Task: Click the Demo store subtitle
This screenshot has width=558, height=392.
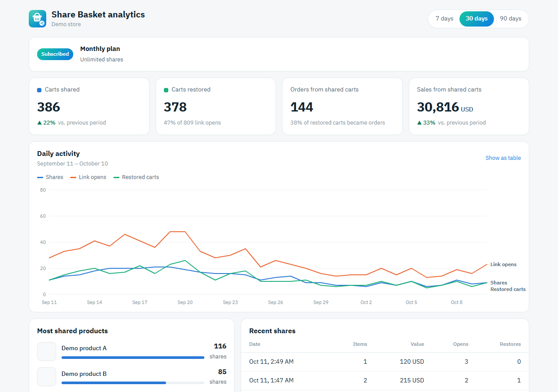Action: click(66, 24)
